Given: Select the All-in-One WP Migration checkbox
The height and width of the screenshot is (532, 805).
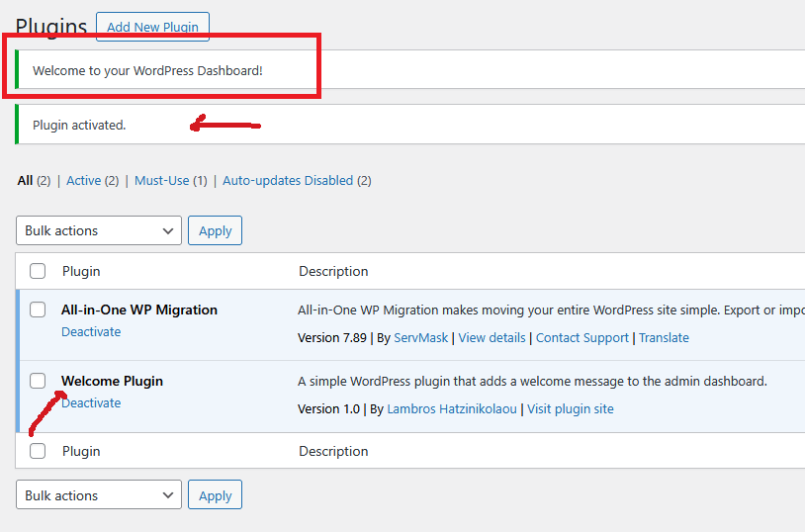Looking at the screenshot, I should (38, 310).
